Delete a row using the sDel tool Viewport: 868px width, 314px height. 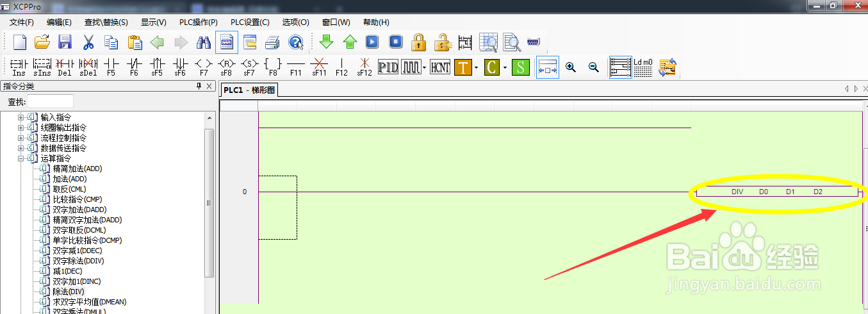pyautogui.click(x=88, y=67)
